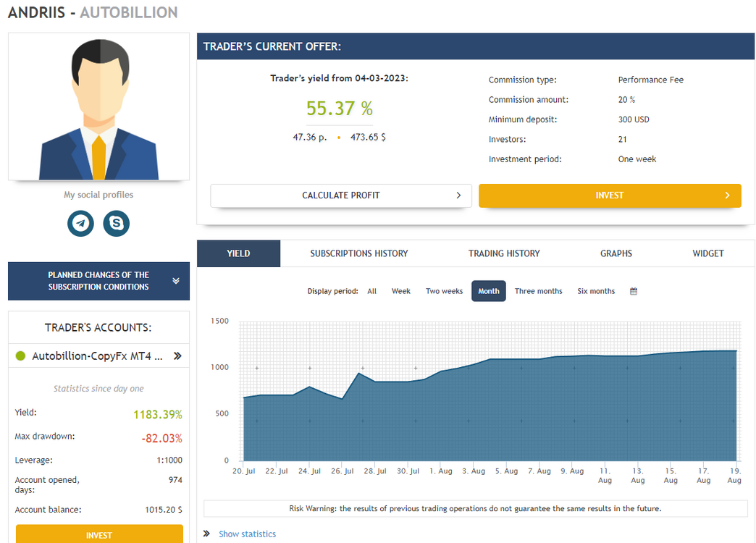Set display period to Six months
This screenshot has width=756, height=543.
point(596,291)
